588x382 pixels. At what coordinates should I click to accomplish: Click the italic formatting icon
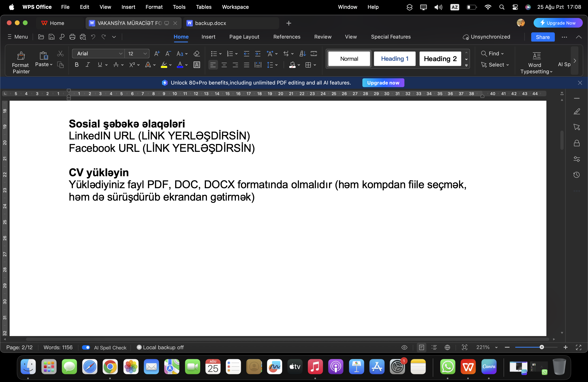click(x=88, y=65)
